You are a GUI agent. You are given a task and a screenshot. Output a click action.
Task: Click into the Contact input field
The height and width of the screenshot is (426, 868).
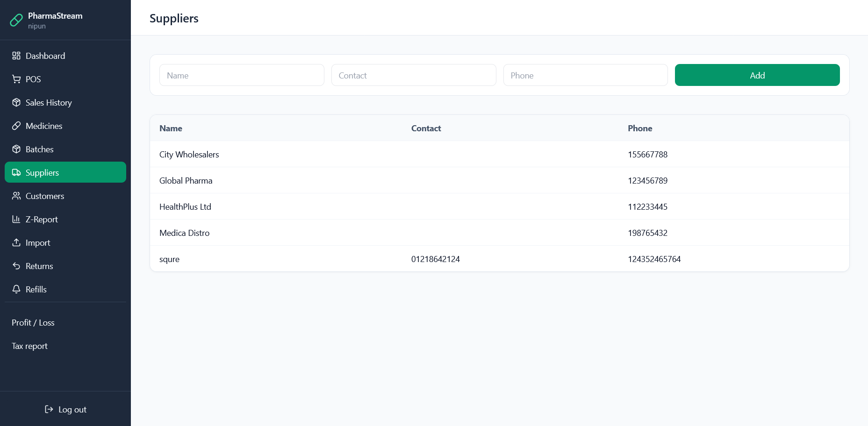pyautogui.click(x=414, y=75)
